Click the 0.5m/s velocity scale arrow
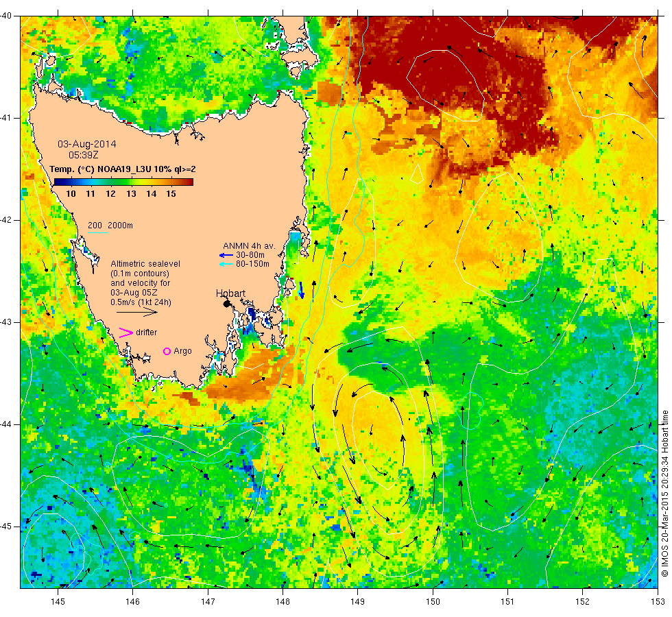The width and height of the screenshot is (672, 617). (x=137, y=312)
